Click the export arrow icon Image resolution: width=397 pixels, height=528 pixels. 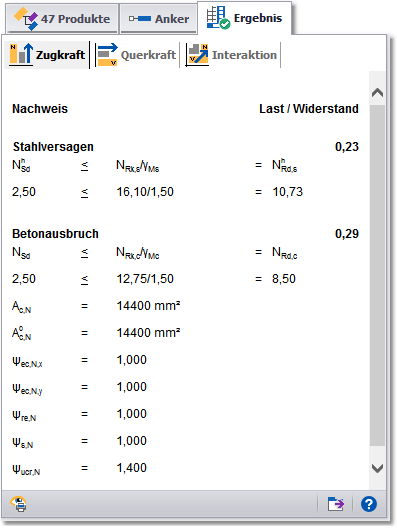pos(336,504)
